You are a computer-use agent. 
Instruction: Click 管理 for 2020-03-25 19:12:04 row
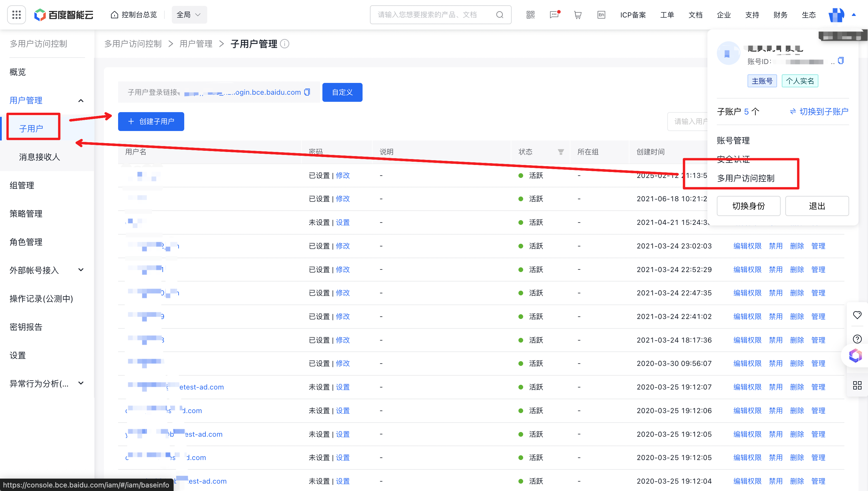tap(818, 481)
